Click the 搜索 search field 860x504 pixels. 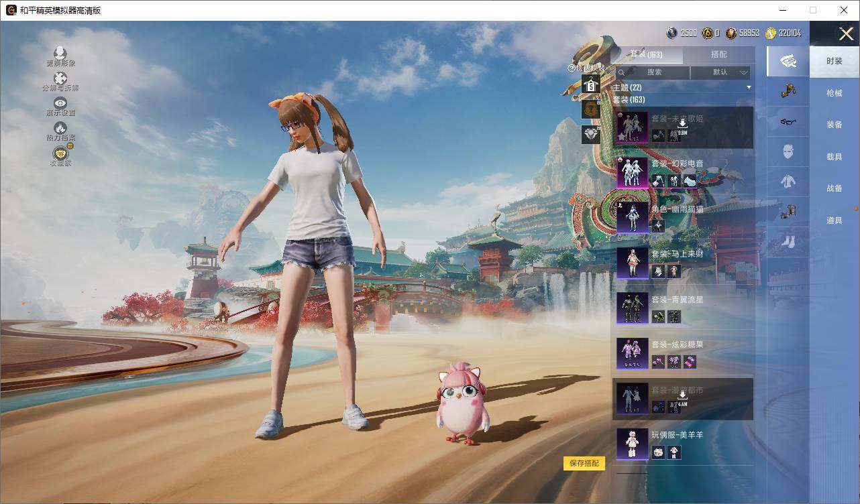tap(653, 72)
